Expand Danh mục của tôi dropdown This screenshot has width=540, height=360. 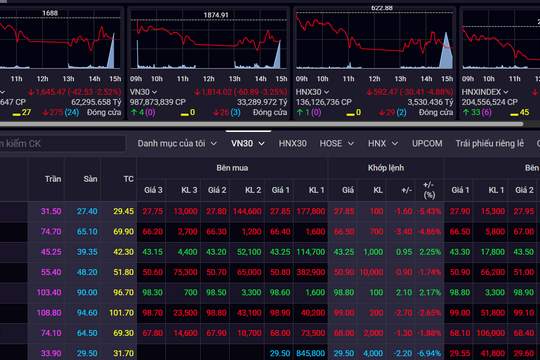(x=177, y=143)
